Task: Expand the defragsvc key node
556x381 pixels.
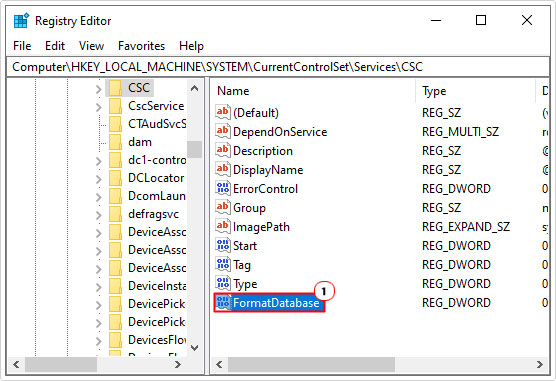Action: coord(99,215)
